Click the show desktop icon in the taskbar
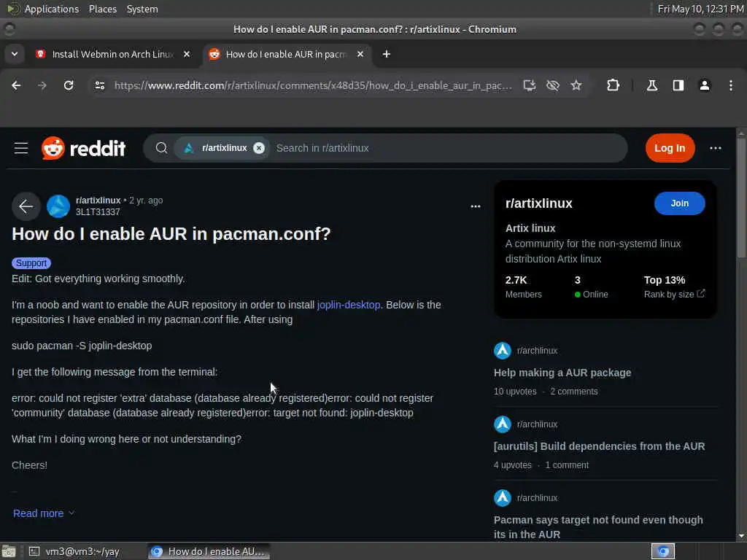 pyautogui.click(x=8, y=551)
